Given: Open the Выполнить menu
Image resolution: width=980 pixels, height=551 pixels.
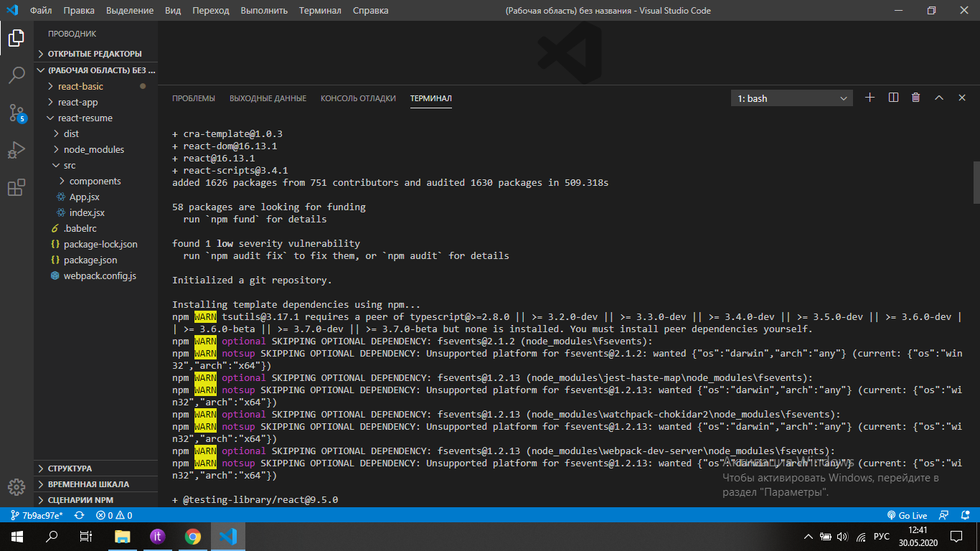Looking at the screenshot, I should click(x=264, y=10).
